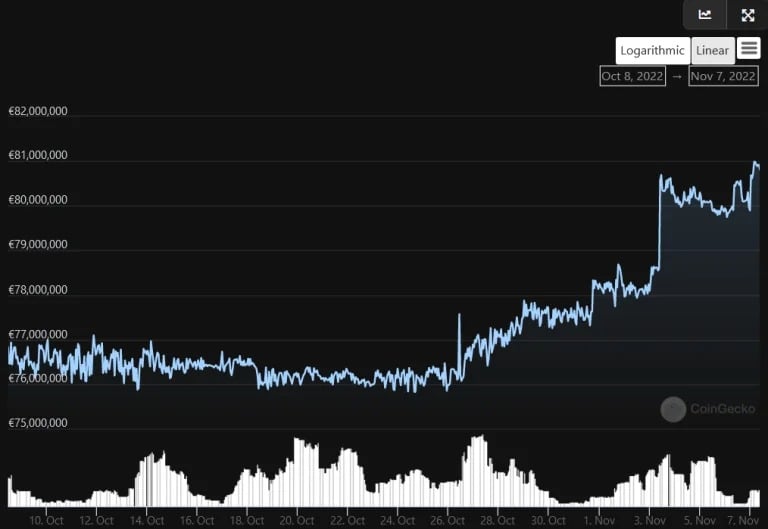Open the chart hamburger context menu
The width and height of the screenshot is (768, 529).
click(748, 48)
